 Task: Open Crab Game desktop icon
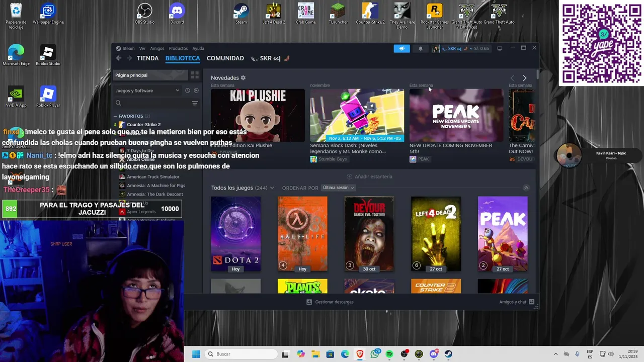pos(306,14)
